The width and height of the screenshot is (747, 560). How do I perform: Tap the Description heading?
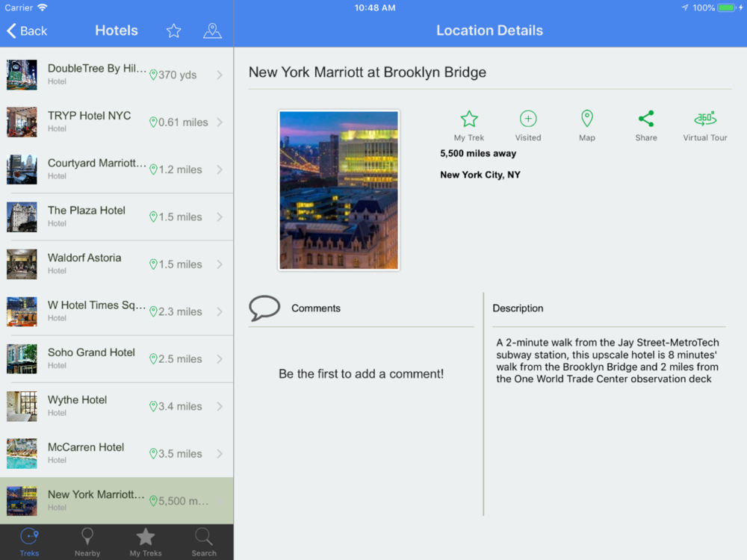coord(518,308)
